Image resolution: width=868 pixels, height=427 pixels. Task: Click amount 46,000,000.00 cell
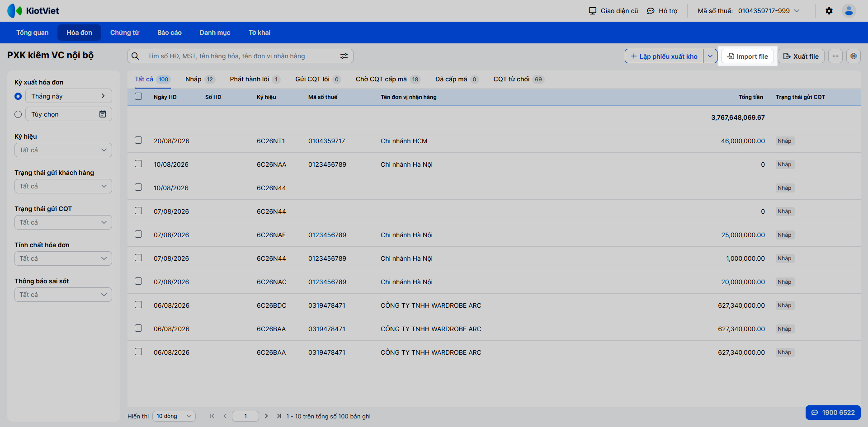pyautogui.click(x=743, y=141)
